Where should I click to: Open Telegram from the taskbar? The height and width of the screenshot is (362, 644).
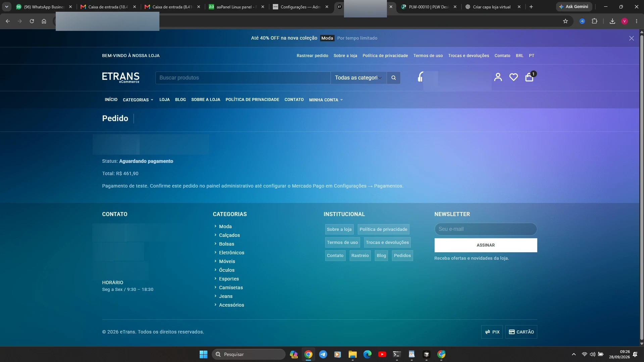click(x=323, y=354)
